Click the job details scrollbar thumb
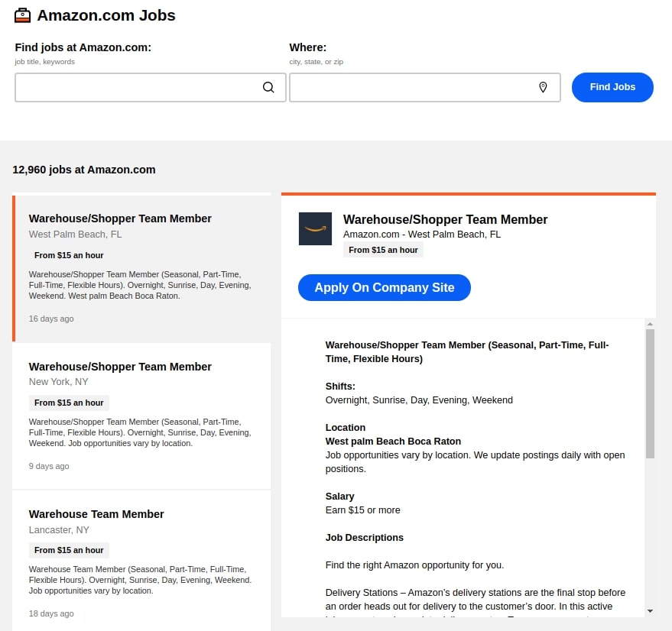 click(650, 393)
